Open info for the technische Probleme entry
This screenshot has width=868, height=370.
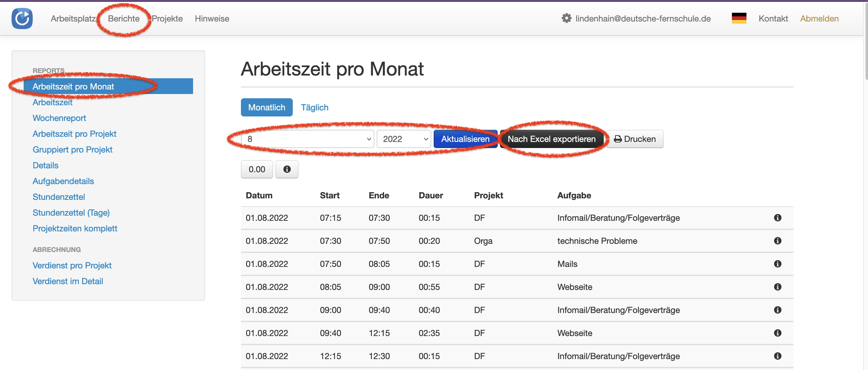tap(777, 241)
